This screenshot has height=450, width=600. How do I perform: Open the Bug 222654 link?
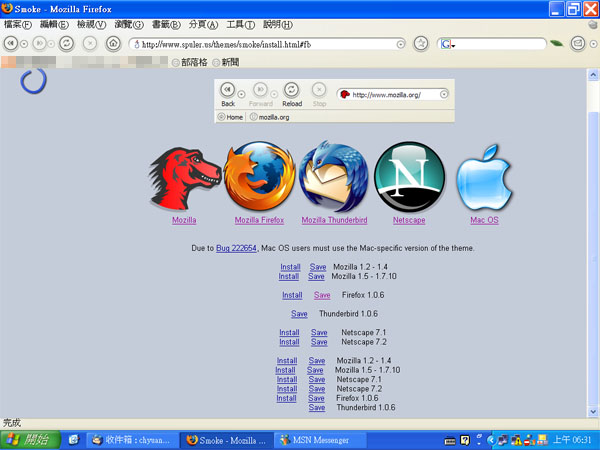tap(236, 247)
